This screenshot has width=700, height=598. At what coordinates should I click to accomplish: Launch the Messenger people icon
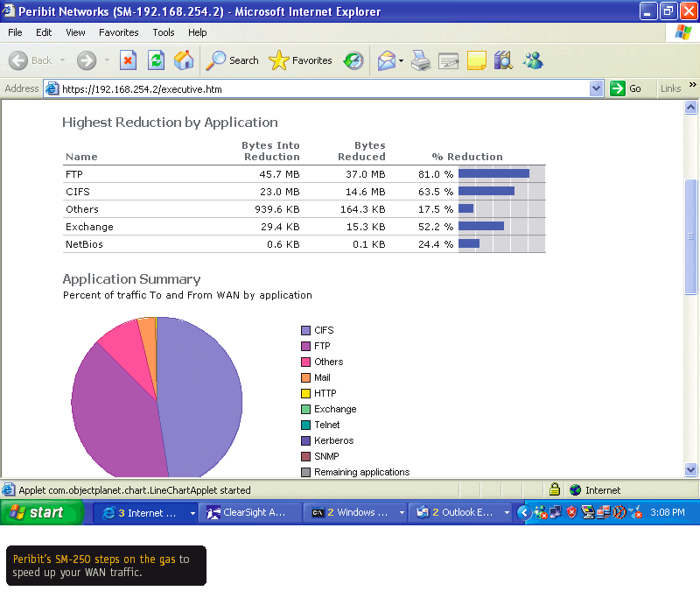533,60
